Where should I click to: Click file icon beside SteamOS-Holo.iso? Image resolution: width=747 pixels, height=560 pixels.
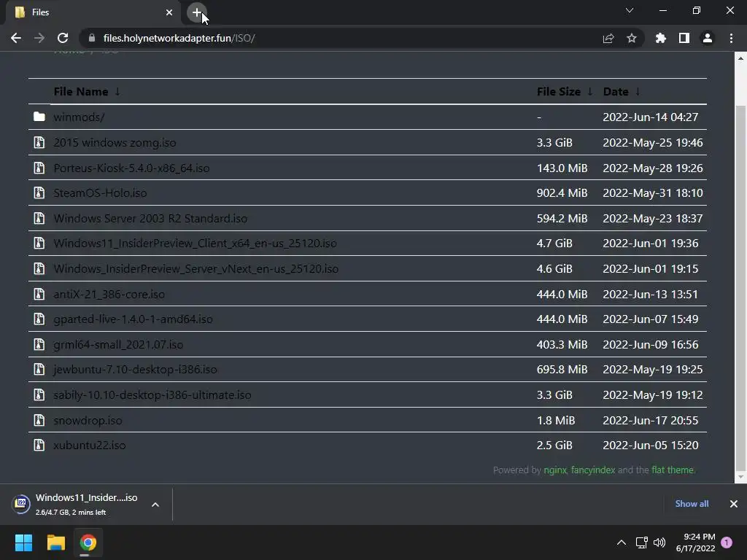tap(39, 192)
